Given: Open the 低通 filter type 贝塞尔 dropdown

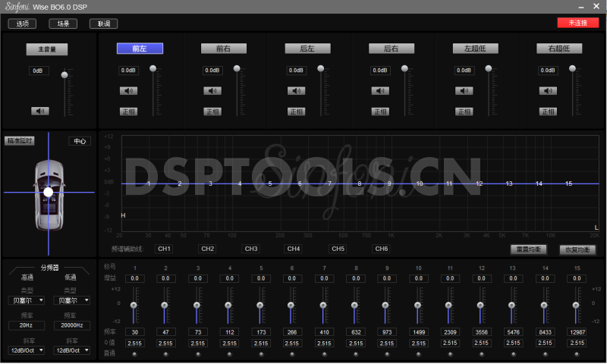Looking at the screenshot, I should pyautogui.click(x=71, y=300).
